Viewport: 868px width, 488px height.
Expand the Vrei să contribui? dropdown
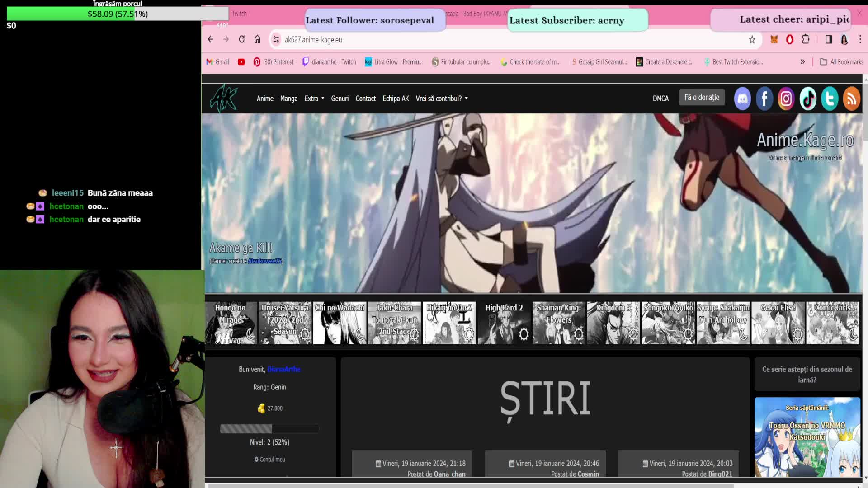point(442,99)
